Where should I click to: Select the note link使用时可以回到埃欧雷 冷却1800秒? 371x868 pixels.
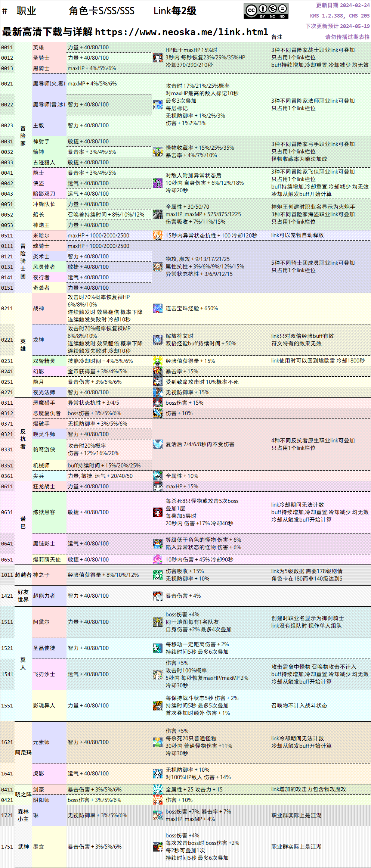(318, 361)
